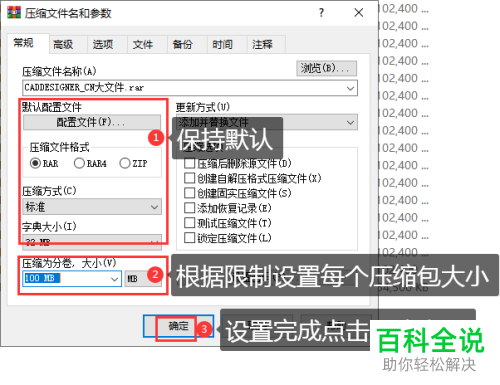Open the 时间 tab

coord(227,45)
